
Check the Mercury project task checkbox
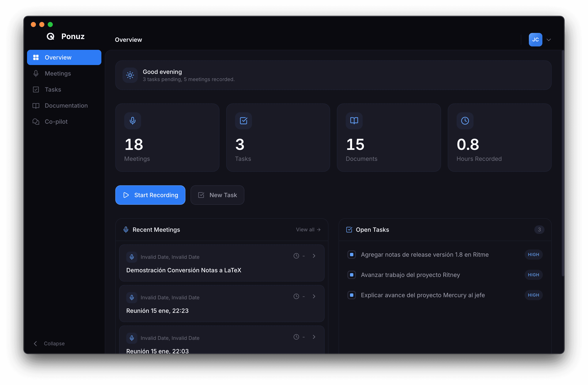352,295
